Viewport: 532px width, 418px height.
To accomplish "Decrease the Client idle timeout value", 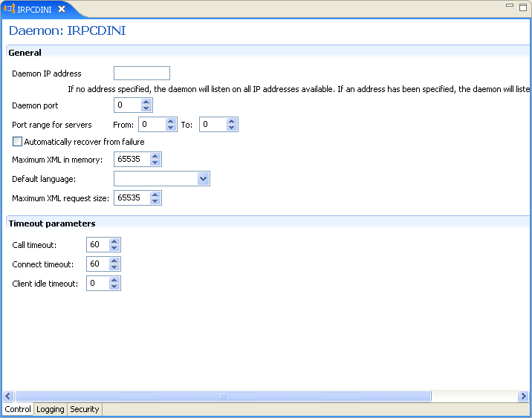I will [x=114, y=287].
